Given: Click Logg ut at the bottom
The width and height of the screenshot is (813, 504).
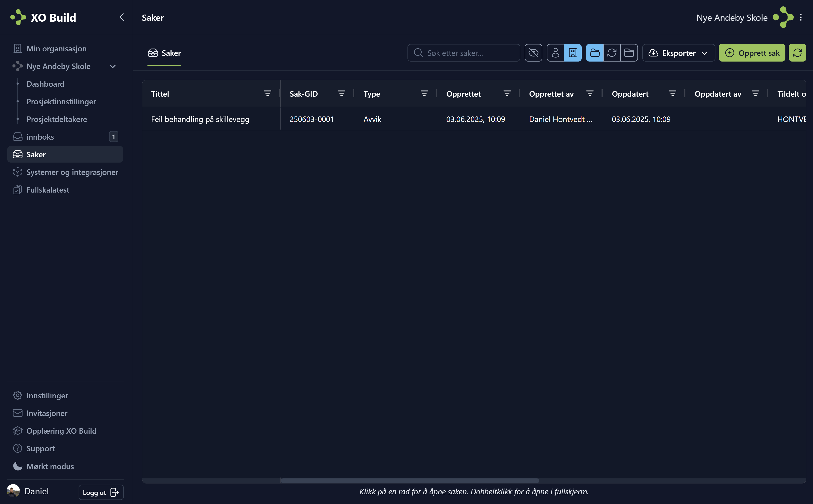Looking at the screenshot, I should pyautogui.click(x=101, y=492).
